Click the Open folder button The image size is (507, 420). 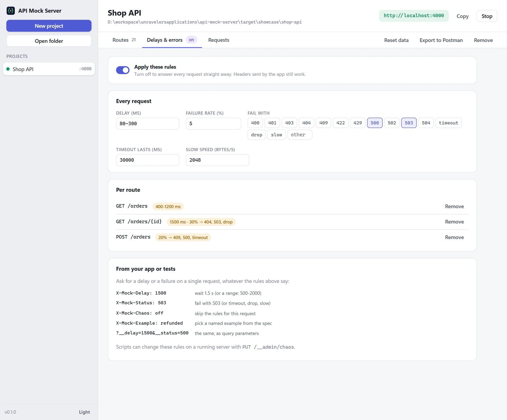click(x=49, y=41)
